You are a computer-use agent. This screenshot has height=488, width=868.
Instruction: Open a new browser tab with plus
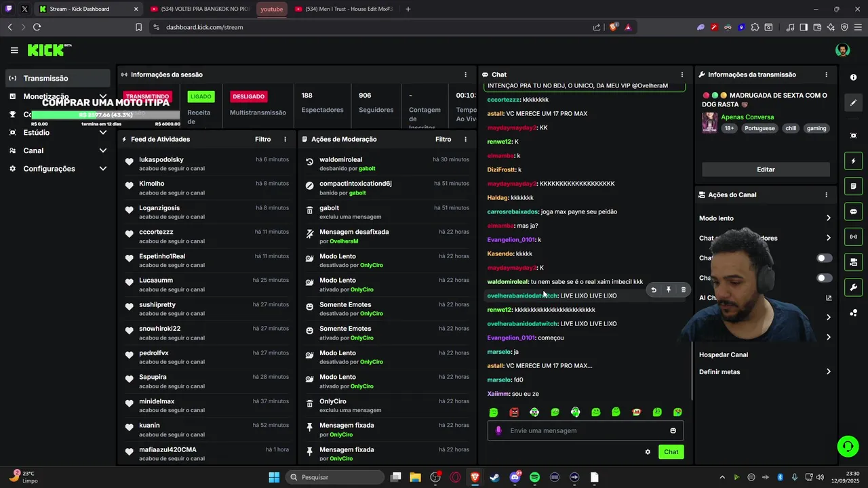[x=408, y=9]
